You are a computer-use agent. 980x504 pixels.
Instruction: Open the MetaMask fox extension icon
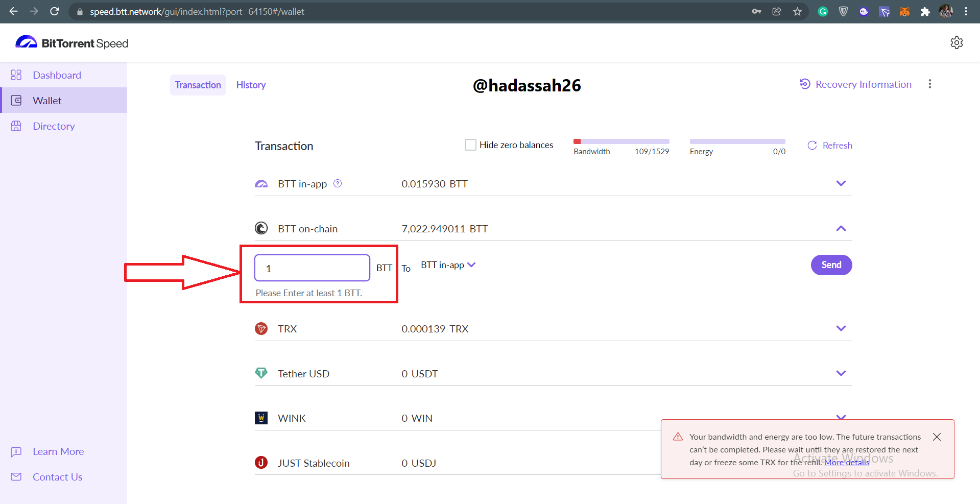coord(904,11)
